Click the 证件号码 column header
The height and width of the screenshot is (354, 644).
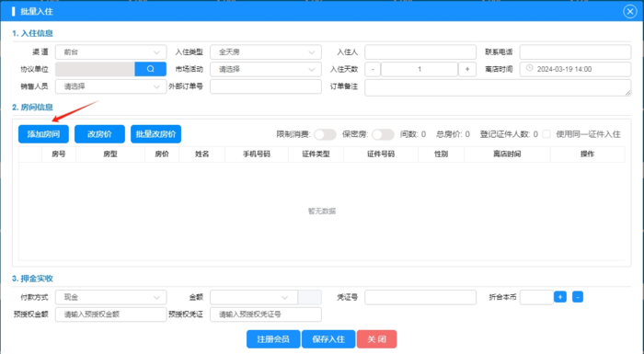click(x=381, y=154)
